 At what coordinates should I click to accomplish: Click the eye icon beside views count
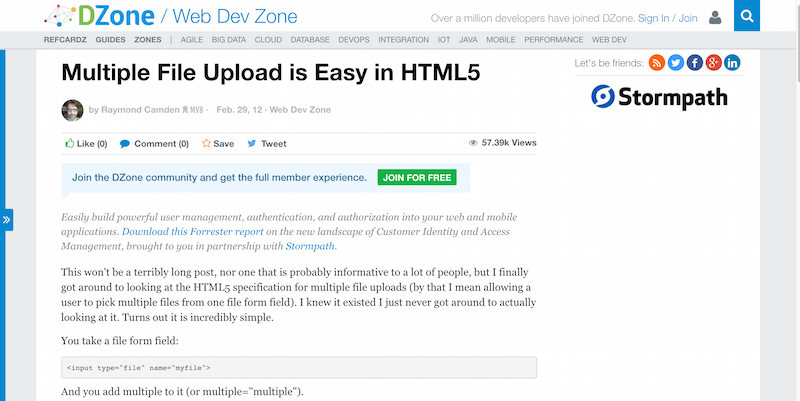473,143
